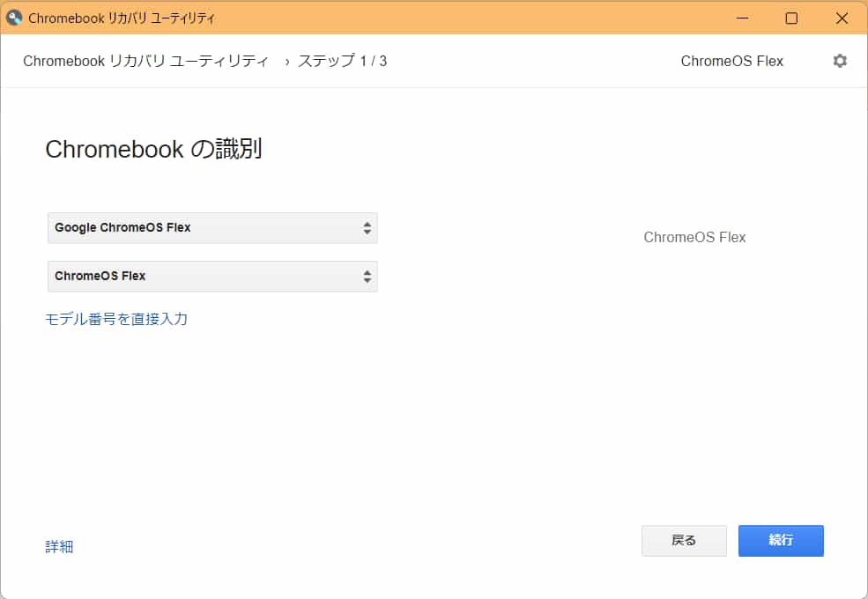
Task: Click the モデル番号を直接入力 link
Action: [x=116, y=319]
